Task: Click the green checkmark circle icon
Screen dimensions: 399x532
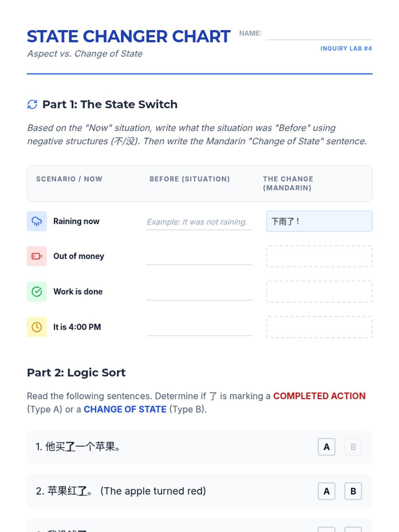Action: (x=37, y=292)
